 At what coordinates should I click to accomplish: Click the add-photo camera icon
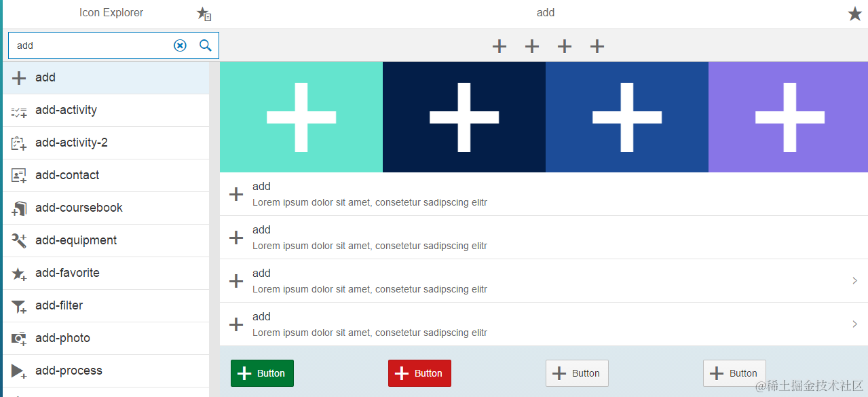[x=19, y=338]
